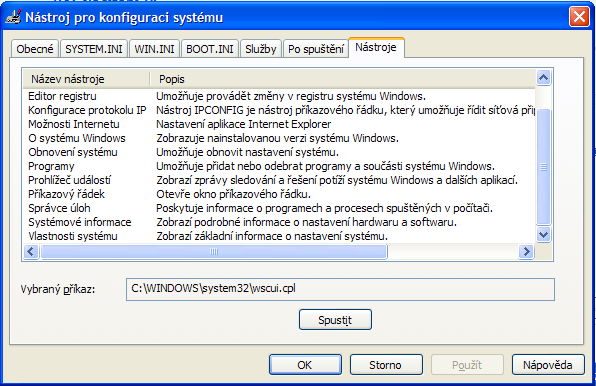Select Vlastnosti systému tool
596x386 pixels.
click(73, 236)
